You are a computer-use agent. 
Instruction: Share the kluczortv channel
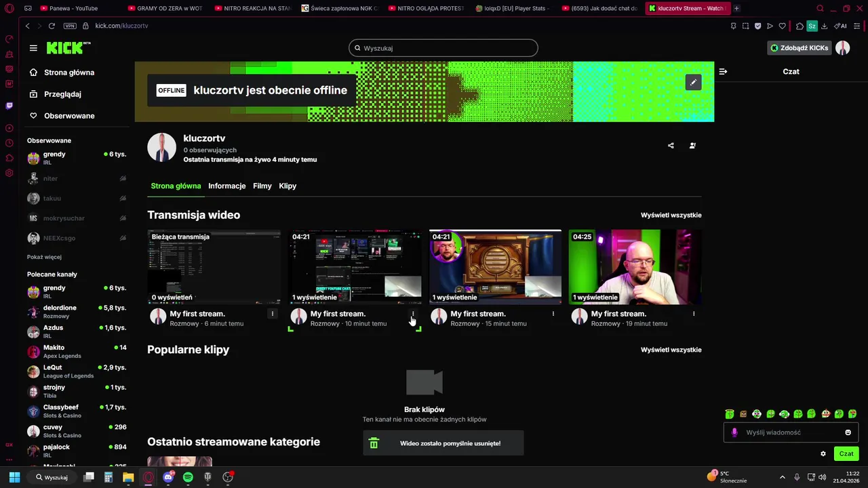671,145
